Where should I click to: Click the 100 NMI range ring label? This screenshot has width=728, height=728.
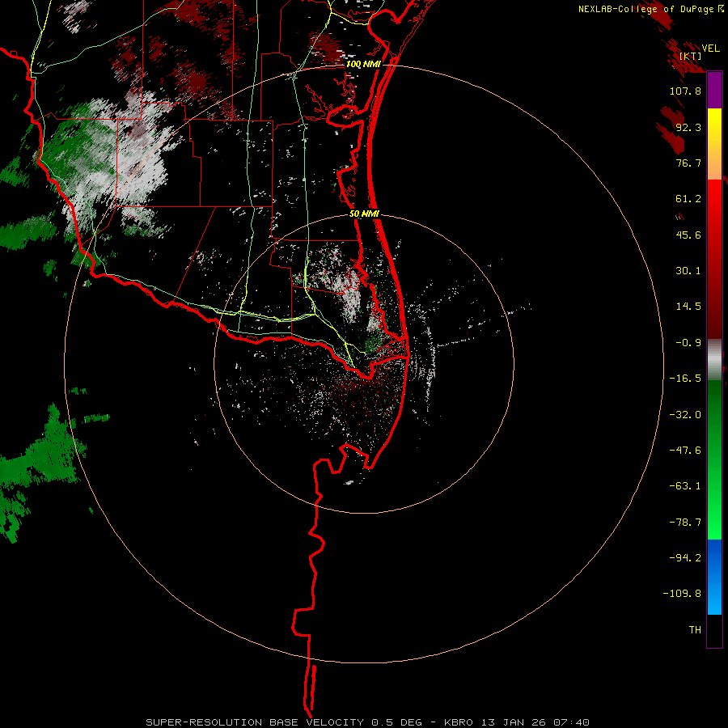coord(363,64)
